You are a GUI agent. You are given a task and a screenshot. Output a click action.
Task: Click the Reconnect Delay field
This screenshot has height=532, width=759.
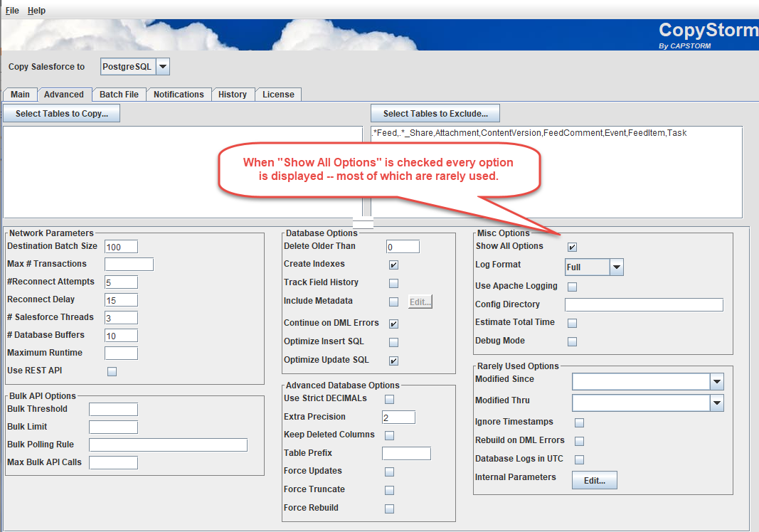click(121, 300)
